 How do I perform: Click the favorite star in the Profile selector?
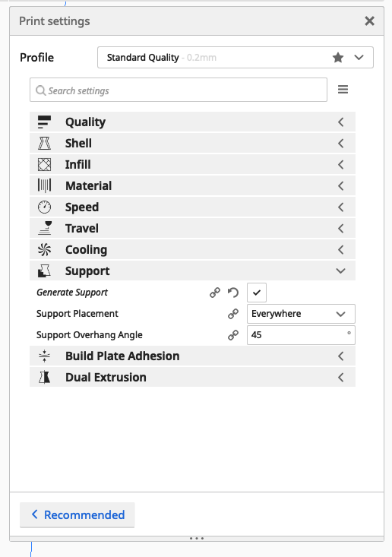click(x=338, y=57)
